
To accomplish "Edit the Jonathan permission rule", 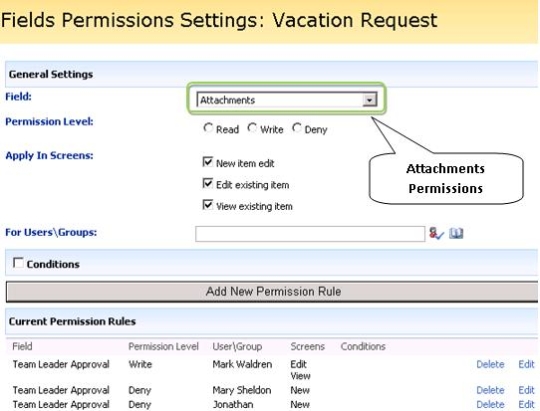I will (x=526, y=404).
